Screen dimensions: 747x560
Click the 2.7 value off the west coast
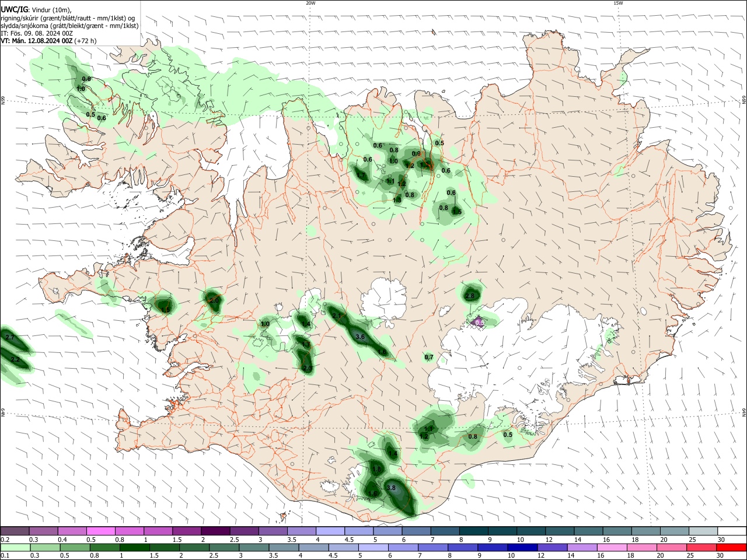pyautogui.click(x=9, y=337)
